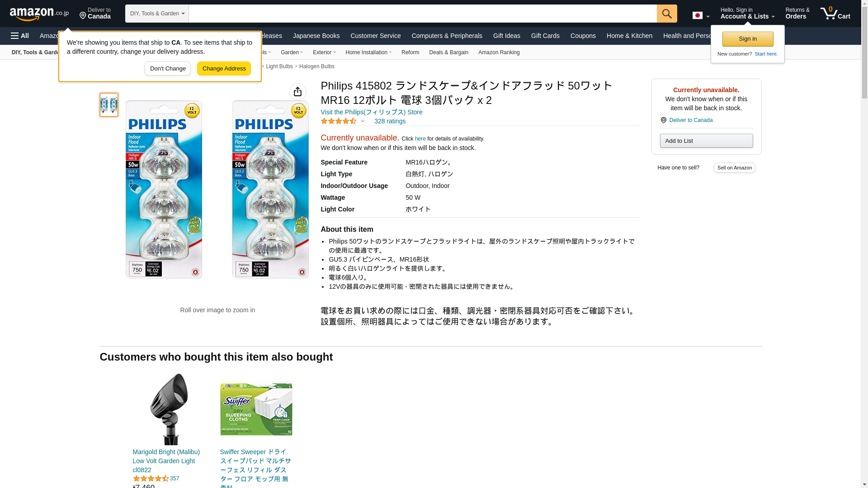Open the shopping cart icon
The width and height of the screenshot is (868, 488).
pos(835,14)
